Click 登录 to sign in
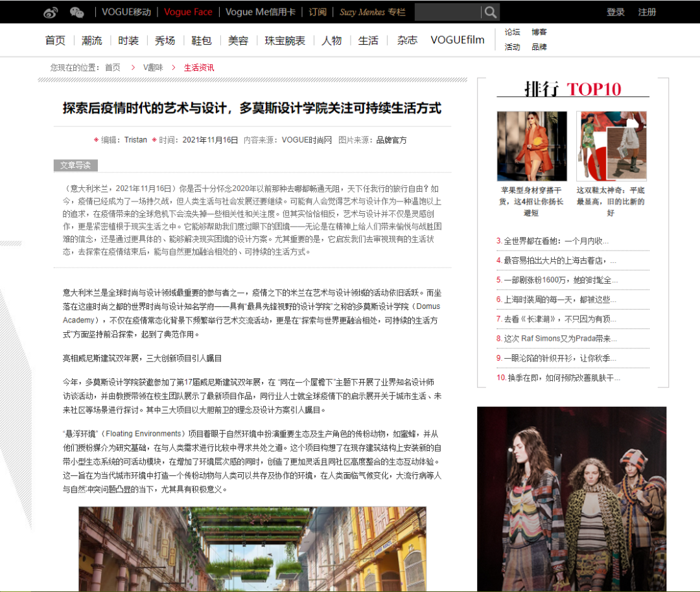The width and height of the screenshot is (700, 592). click(x=615, y=12)
